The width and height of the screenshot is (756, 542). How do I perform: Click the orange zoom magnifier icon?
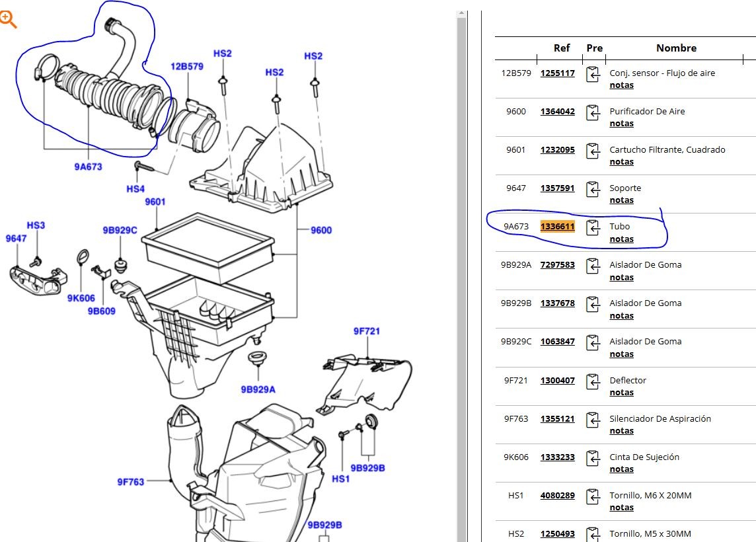(8, 19)
